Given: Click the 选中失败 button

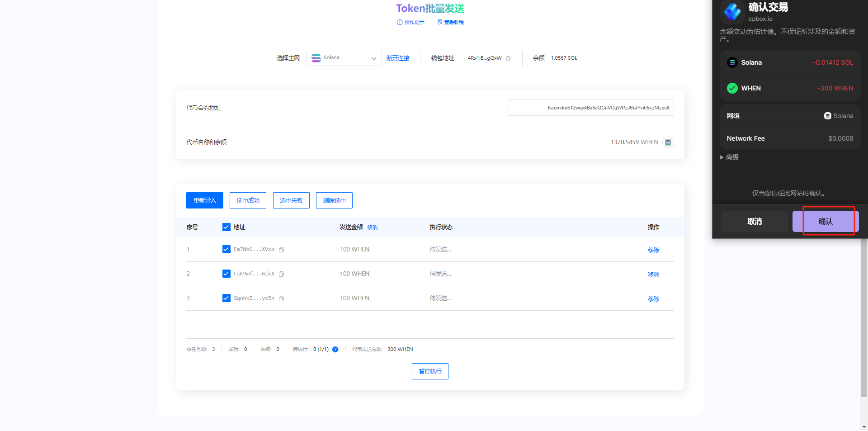Looking at the screenshot, I should point(291,200).
